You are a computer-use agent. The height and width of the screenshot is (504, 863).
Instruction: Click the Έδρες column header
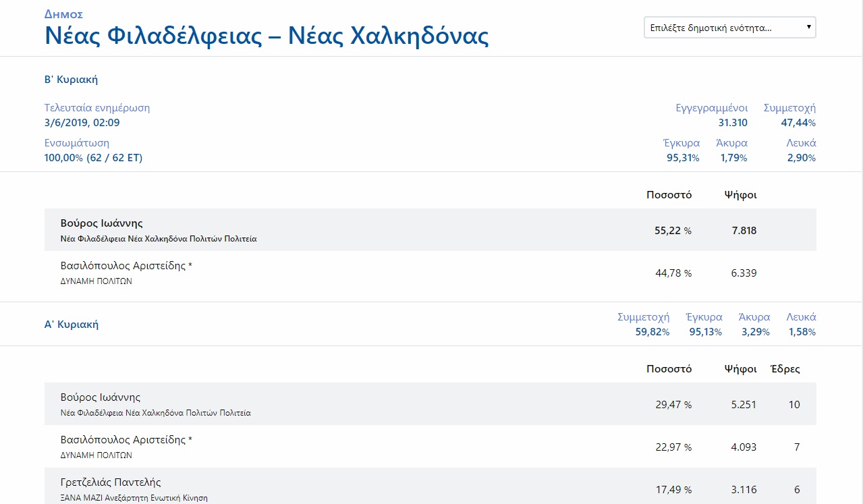click(785, 369)
